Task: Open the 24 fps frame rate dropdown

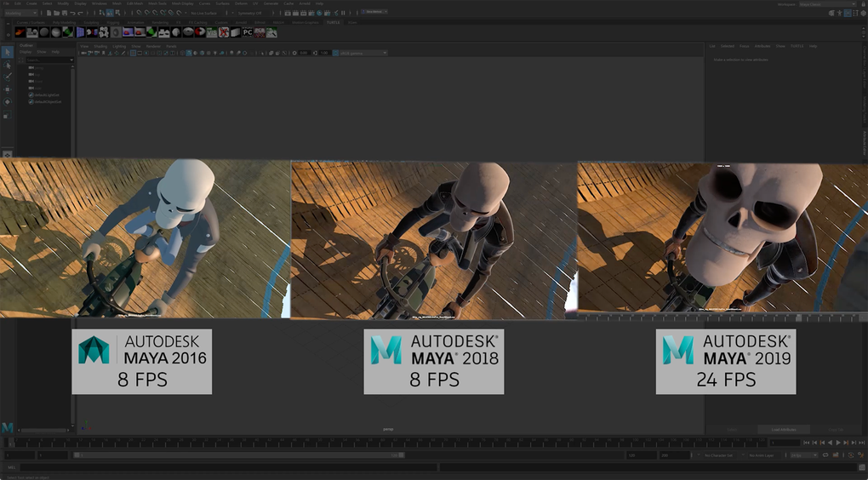Action: pos(804,455)
